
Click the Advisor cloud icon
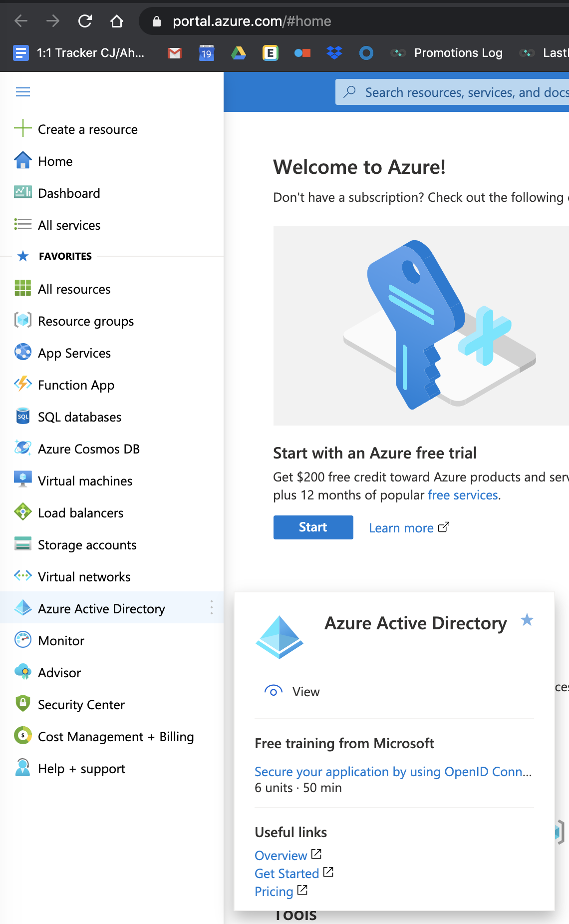(x=23, y=672)
